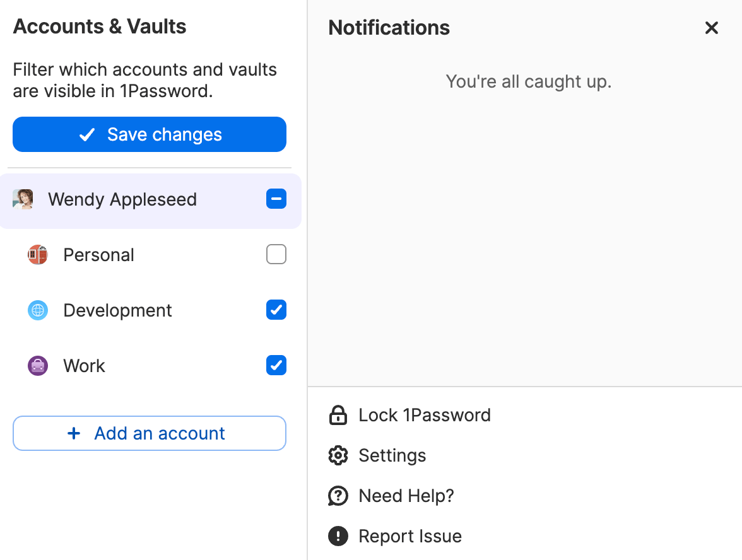
Task: Select the Lock 1Password menu item
Action: point(424,415)
